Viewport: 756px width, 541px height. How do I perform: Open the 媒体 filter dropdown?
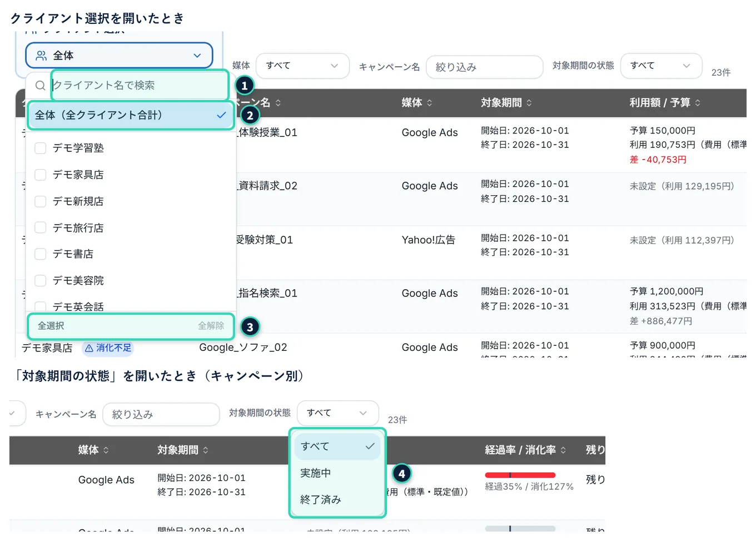302,66
